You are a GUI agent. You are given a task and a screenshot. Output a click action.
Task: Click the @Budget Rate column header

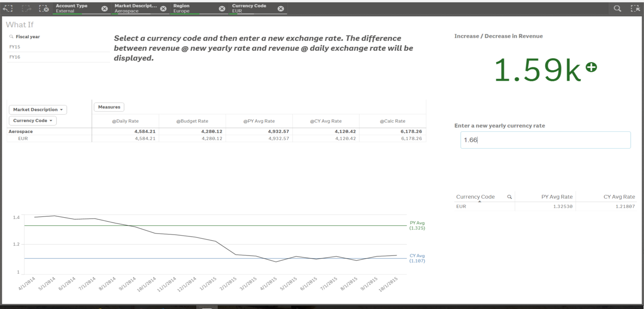coord(192,121)
